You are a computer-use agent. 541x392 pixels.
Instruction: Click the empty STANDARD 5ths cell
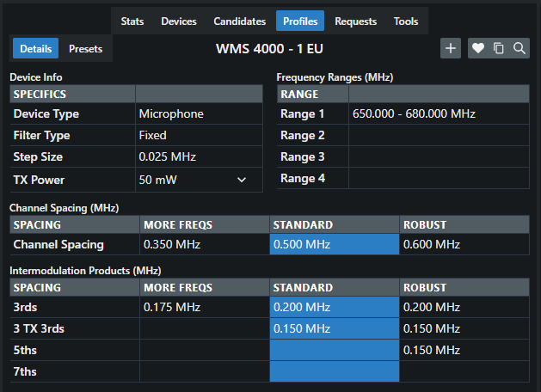pos(335,350)
